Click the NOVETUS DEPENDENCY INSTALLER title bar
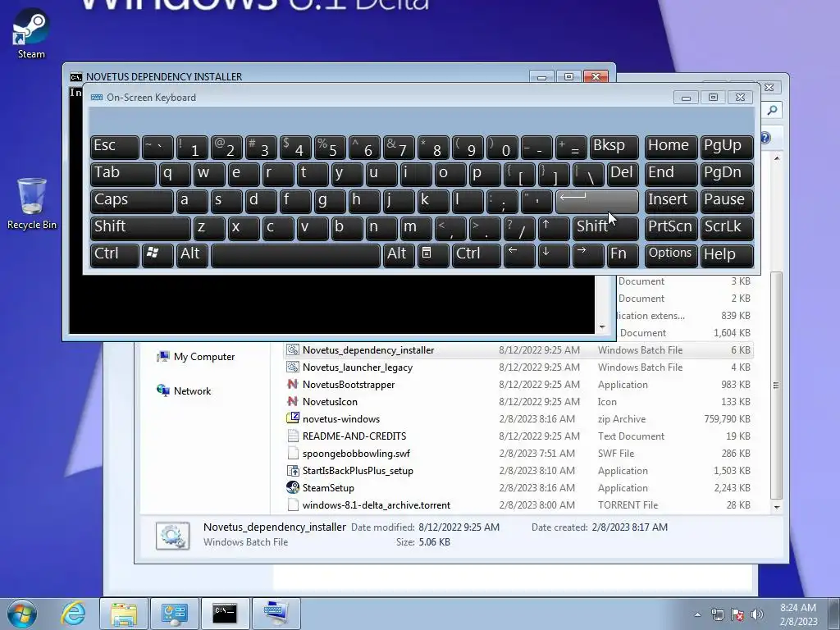840x630 pixels. tap(300, 76)
